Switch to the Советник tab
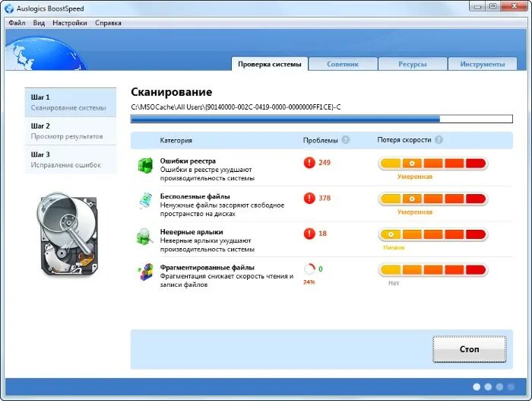 [x=343, y=64]
